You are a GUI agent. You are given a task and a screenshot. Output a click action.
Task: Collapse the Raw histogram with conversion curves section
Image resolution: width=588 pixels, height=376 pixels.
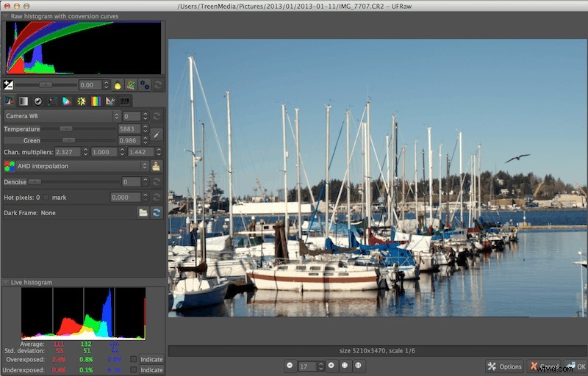click(x=6, y=16)
